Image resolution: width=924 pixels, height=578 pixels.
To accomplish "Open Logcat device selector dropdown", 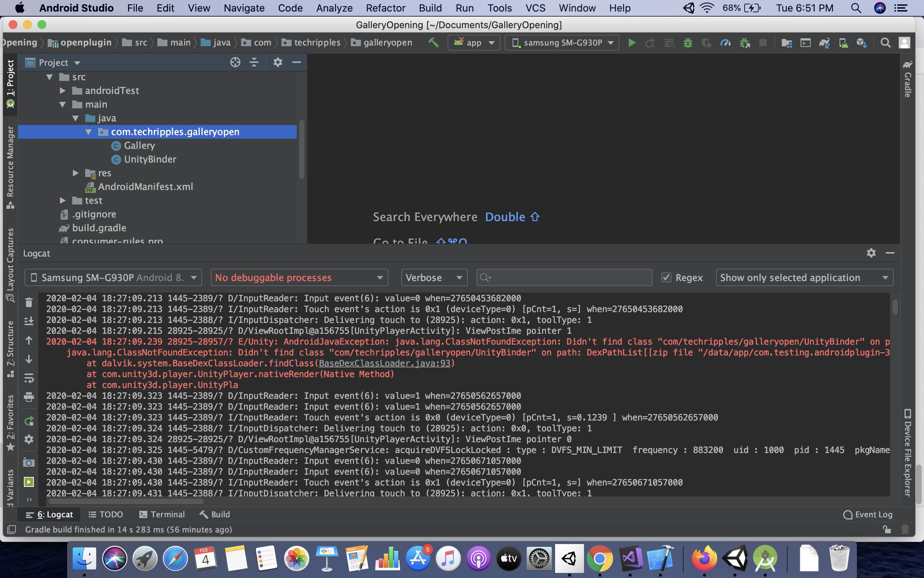I will point(113,277).
